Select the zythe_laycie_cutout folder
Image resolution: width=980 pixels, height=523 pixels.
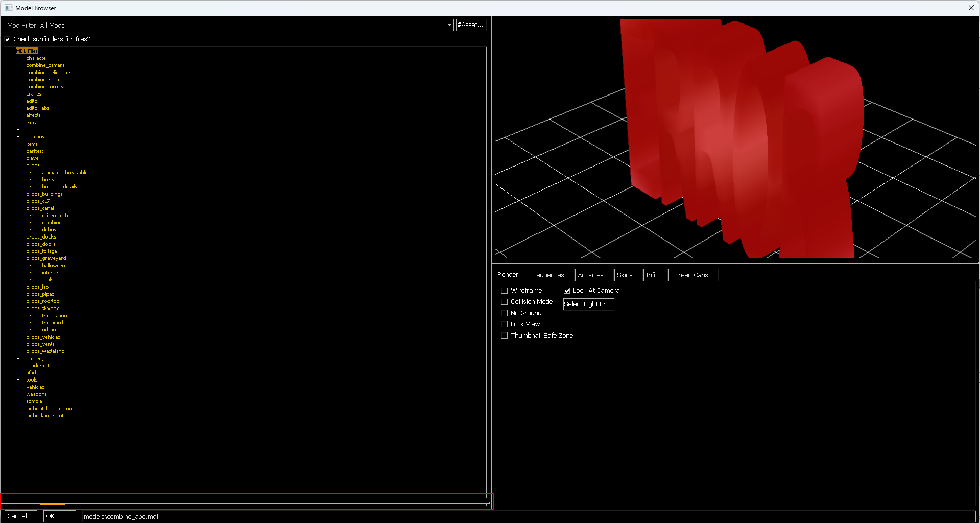coord(49,416)
